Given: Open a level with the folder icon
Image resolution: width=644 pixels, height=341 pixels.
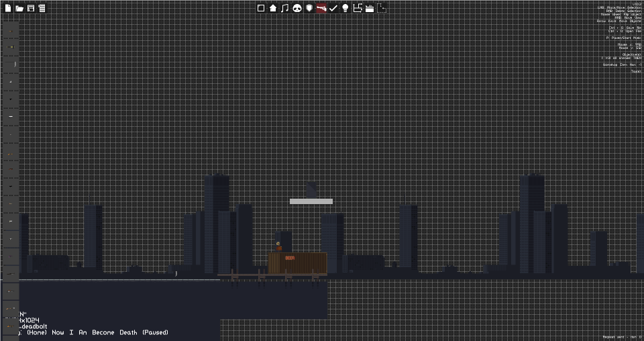Looking at the screenshot, I should (x=19, y=8).
